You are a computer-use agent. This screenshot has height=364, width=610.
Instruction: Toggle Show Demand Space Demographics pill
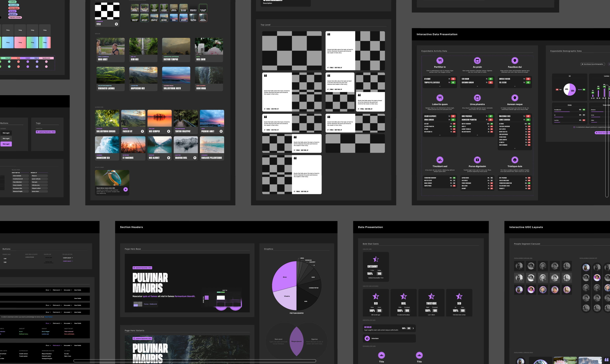point(593,64)
